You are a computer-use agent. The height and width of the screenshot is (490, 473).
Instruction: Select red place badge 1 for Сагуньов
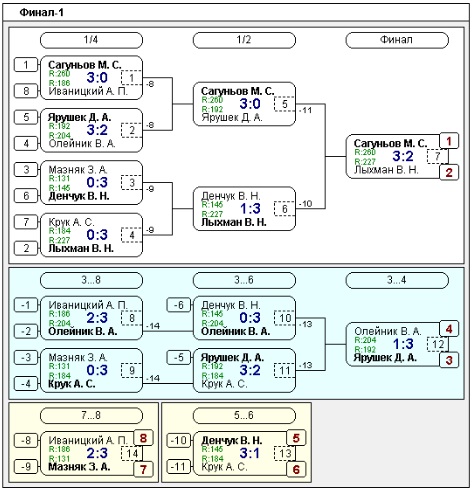point(449,141)
